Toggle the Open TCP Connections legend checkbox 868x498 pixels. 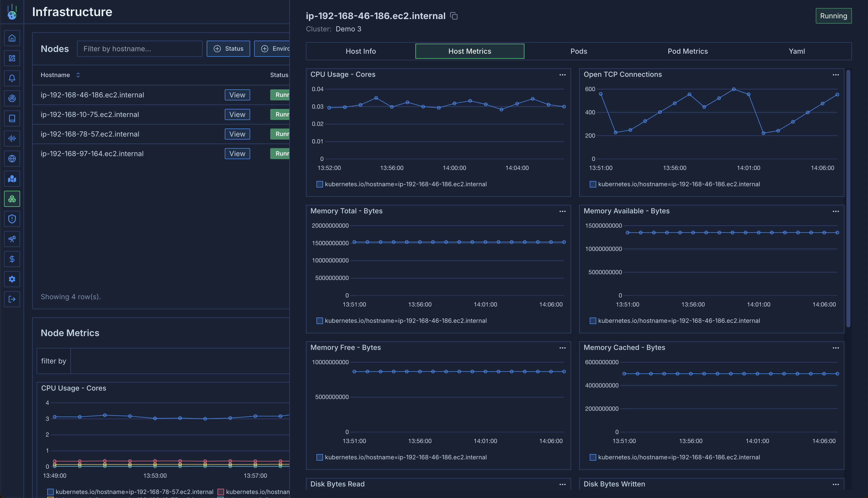pos(593,184)
